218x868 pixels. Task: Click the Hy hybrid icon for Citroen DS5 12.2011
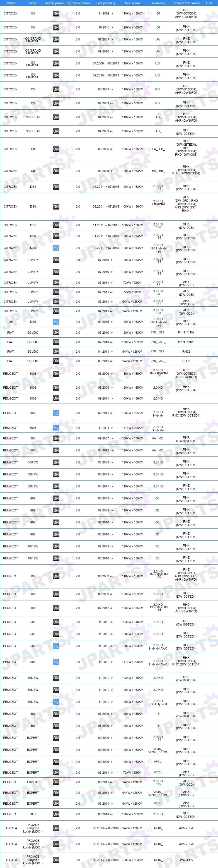point(56,248)
